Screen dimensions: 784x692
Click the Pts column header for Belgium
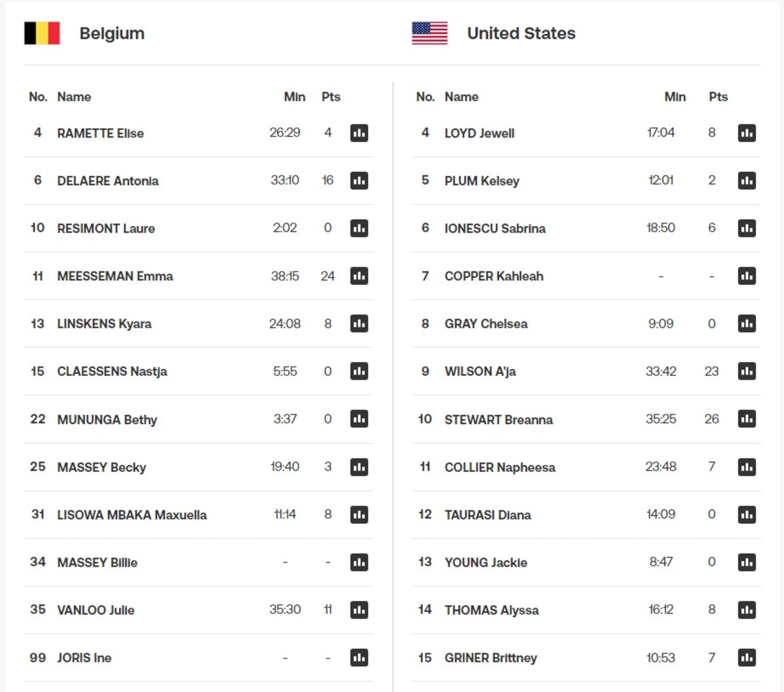331,97
